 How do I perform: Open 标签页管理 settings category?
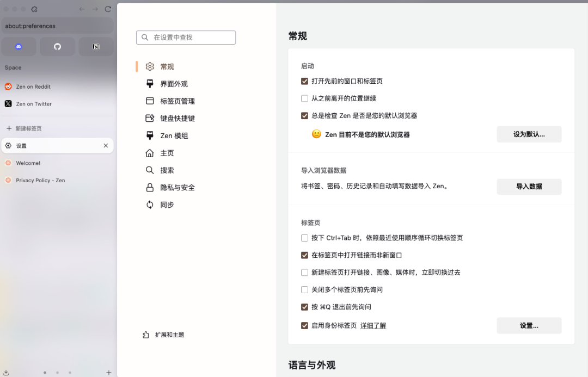click(x=186, y=101)
